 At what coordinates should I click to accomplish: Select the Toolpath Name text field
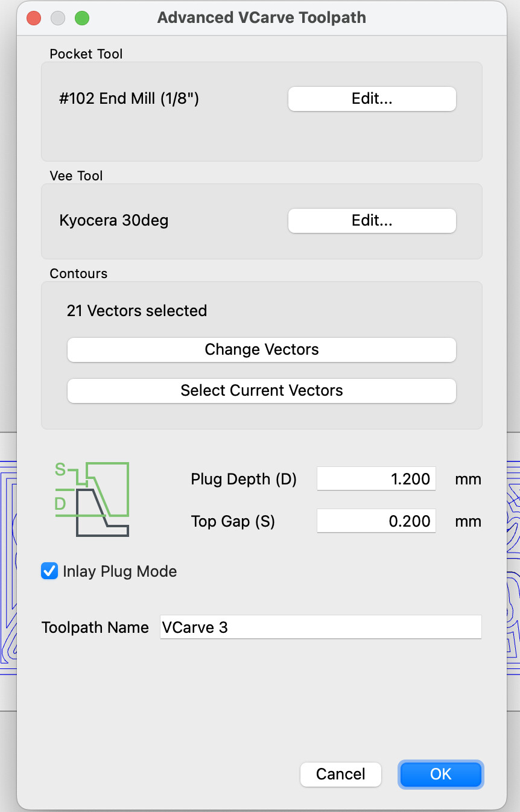(x=320, y=627)
